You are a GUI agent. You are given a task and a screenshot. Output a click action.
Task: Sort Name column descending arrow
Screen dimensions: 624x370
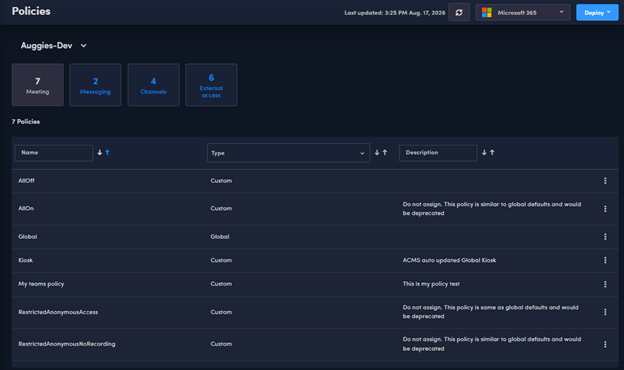pos(99,152)
